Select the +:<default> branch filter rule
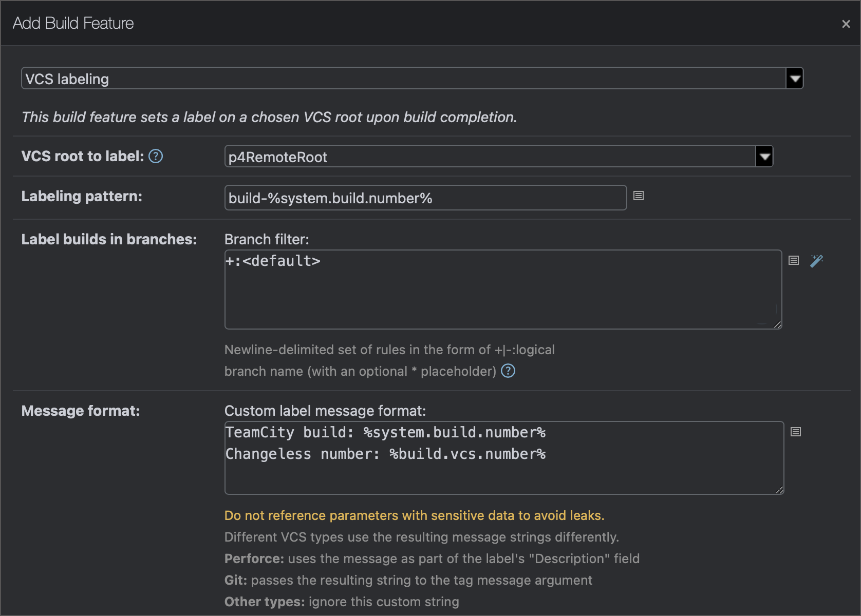The height and width of the screenshot is (616, 861). tap(273, 261)
